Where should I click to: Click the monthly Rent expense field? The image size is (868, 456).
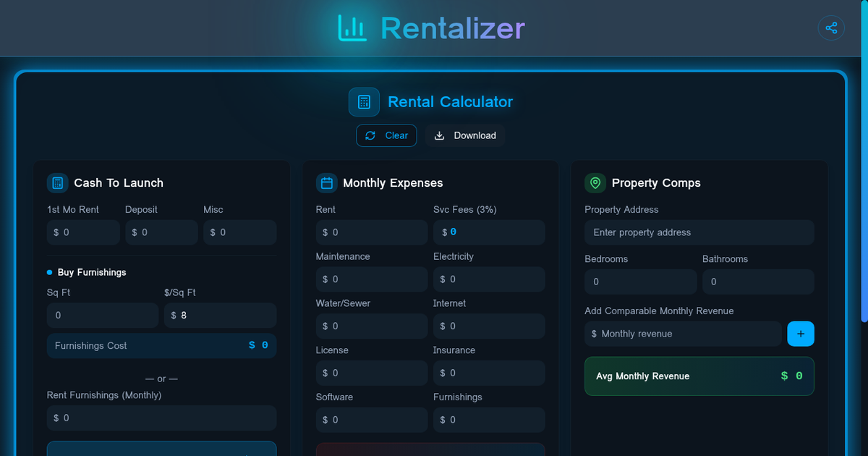(372, 232)
